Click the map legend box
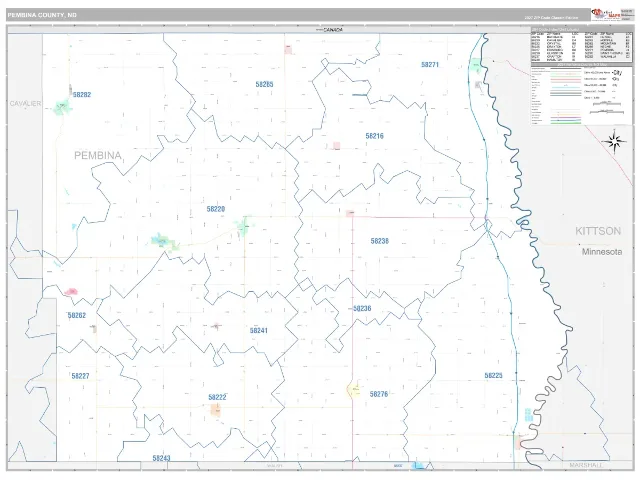This screenshot has height=480, width=640. point(581,94)
